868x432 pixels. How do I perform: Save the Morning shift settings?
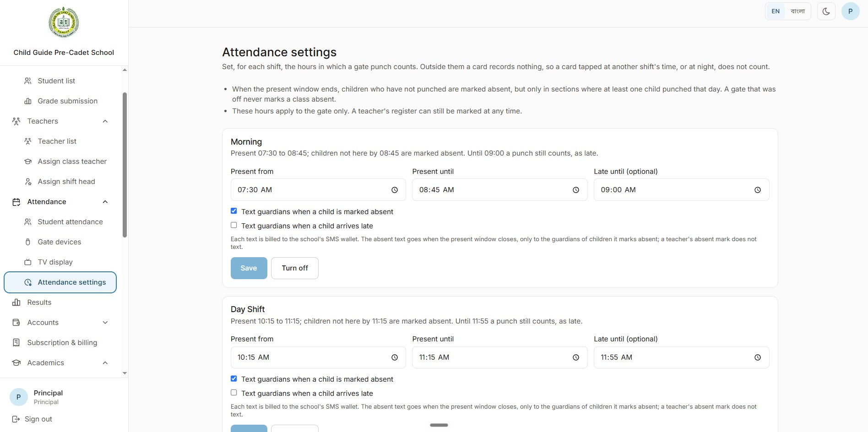tap(249, 268)
